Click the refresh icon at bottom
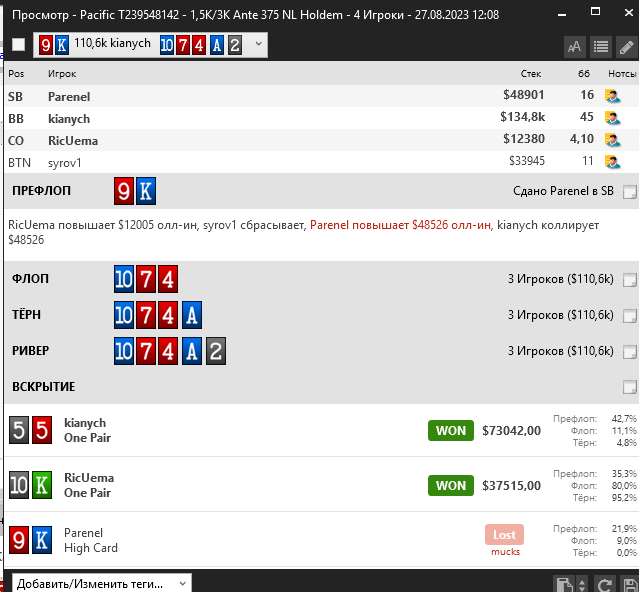The width and height of the screenshot is (639, 592). [x=604, y=584]
